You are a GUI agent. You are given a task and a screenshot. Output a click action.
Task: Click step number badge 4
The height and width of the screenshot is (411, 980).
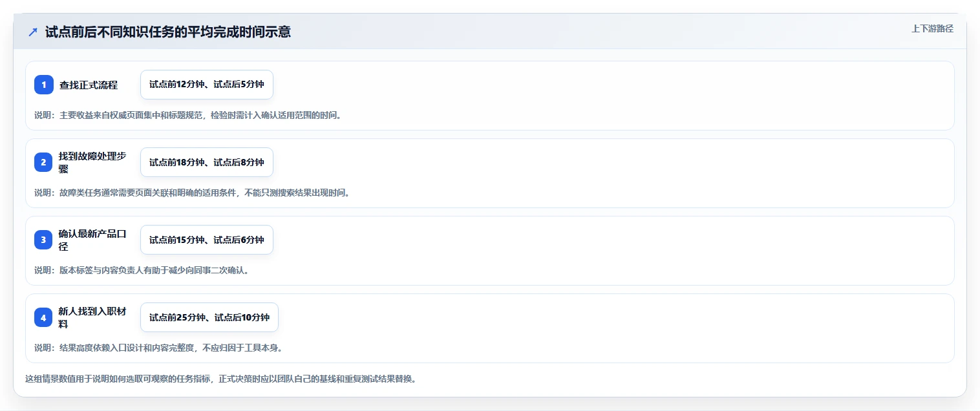[x=44, y=317]
